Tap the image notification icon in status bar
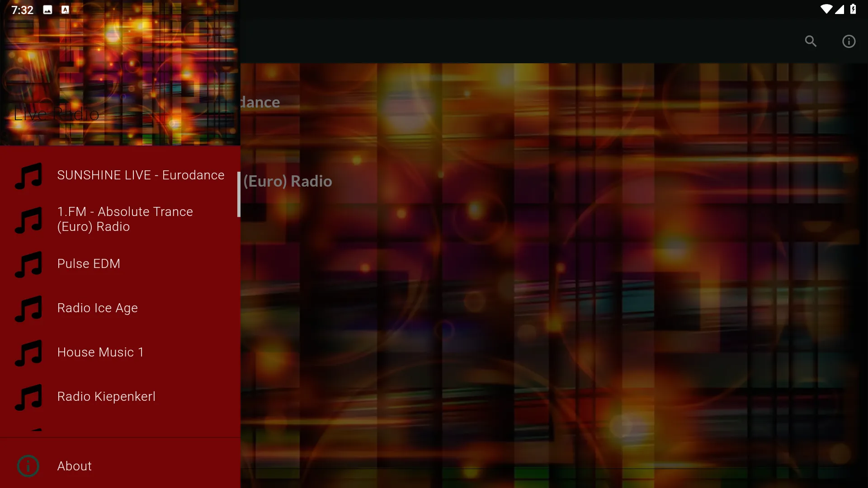Image resolution: width=868 pixels, height=488 pixels. pos(47,10)
